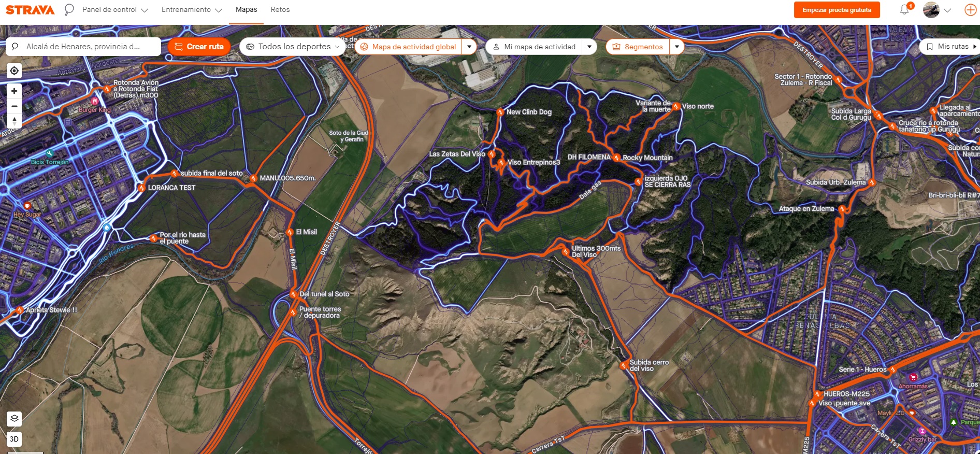This screenshot has width=980, height=454.
Task: Expand the global heatmap options arrow
Action: (x=469, y=47)
